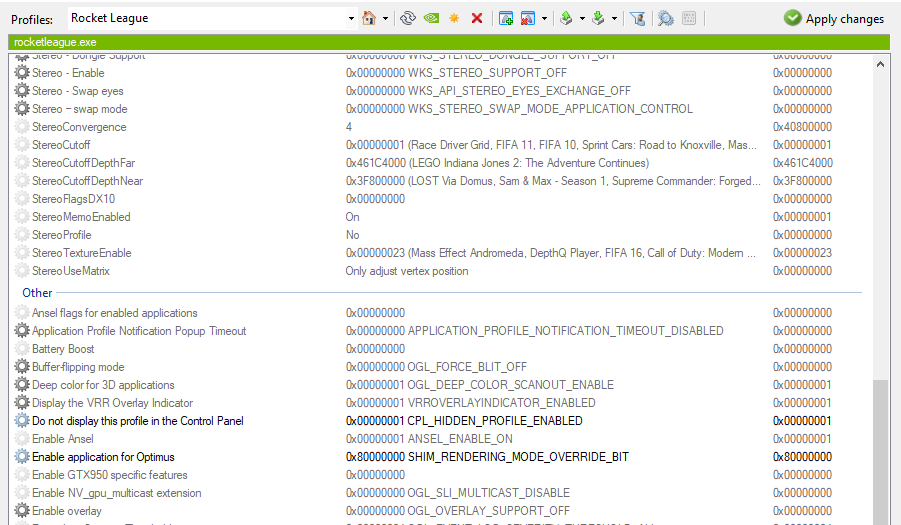Click the Only adjust vertex position value

click(407, 271)
